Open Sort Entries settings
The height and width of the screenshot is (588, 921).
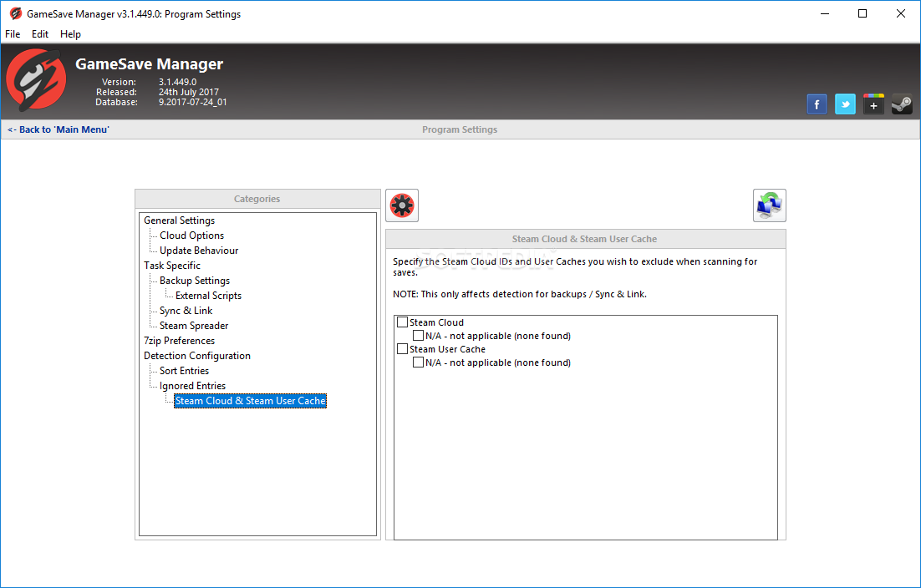(x=184, y=371)
